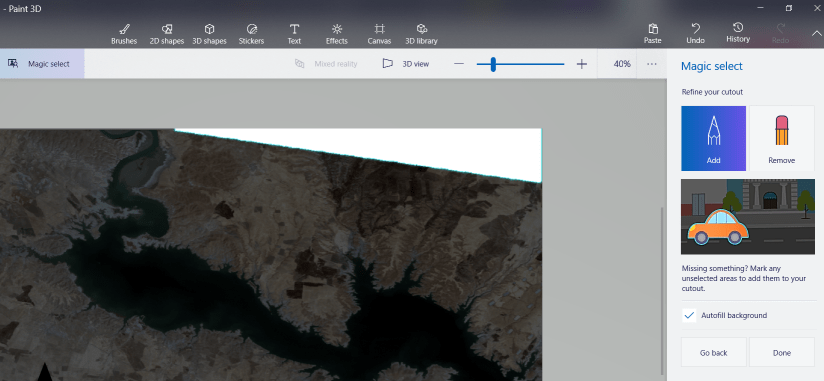
Task: Click the Done button
Action: pos(781,352)
